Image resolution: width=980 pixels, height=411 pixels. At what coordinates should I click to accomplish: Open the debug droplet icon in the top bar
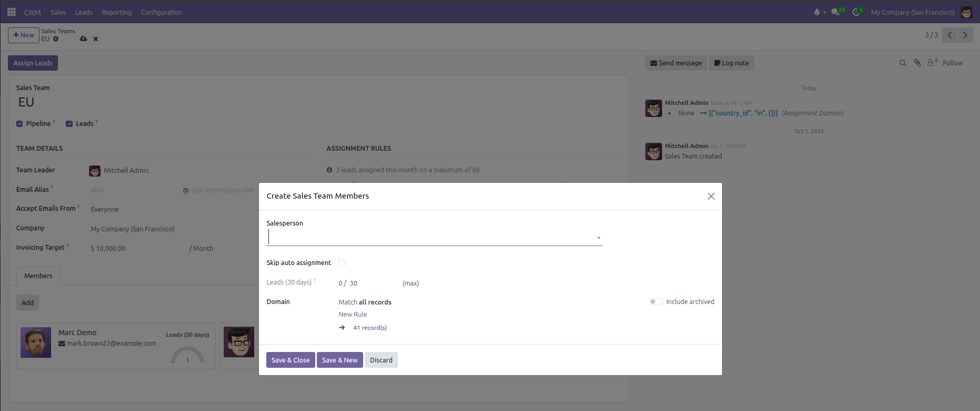[817, 12]
